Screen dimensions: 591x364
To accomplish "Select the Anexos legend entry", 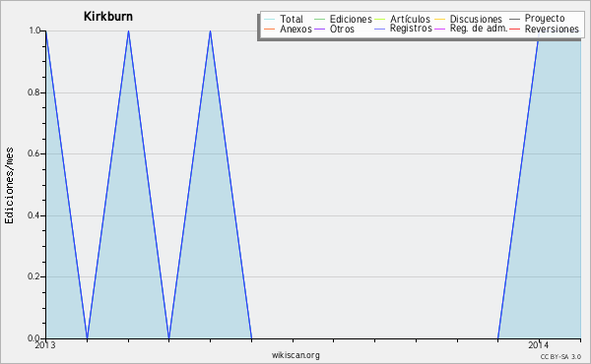I will pos(295,29).
